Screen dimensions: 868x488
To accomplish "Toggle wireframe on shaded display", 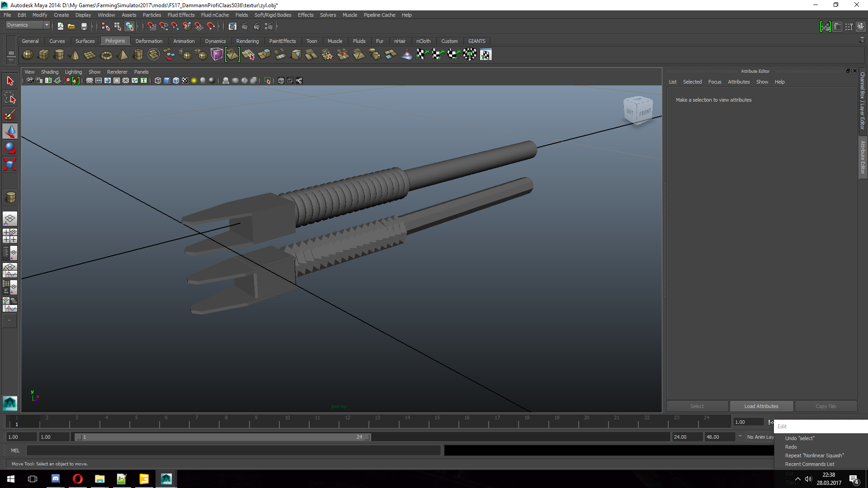I will pos(176,80).
